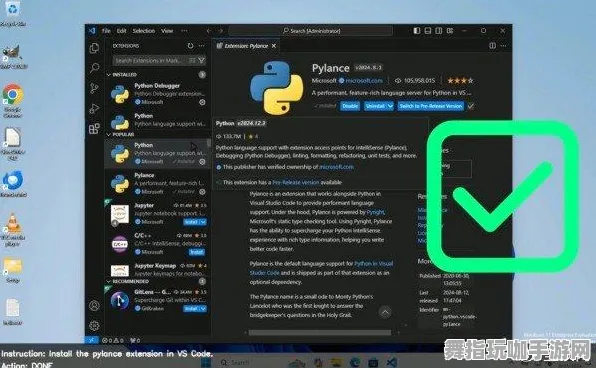Image resolution: width=596 pixels, height=368 pixels.
Task: Open Microsoft Edge from the taskbar
Action: pyautogui.click(x=355, y=363)
